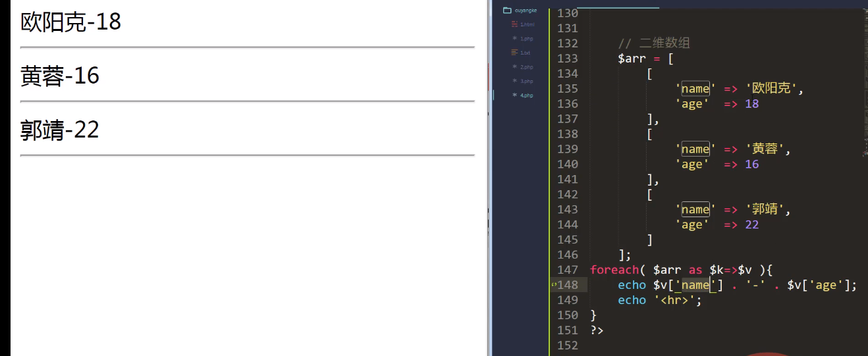Place cursor on '$arr' at line 133
This screenshot has height=356, width=868.
pos(632,59)
